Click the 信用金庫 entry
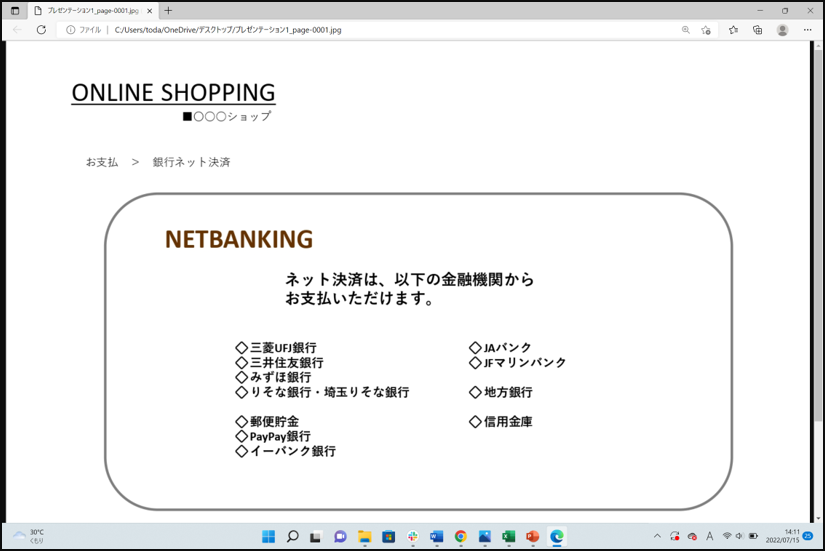The image size is (825, 551). 501,422
